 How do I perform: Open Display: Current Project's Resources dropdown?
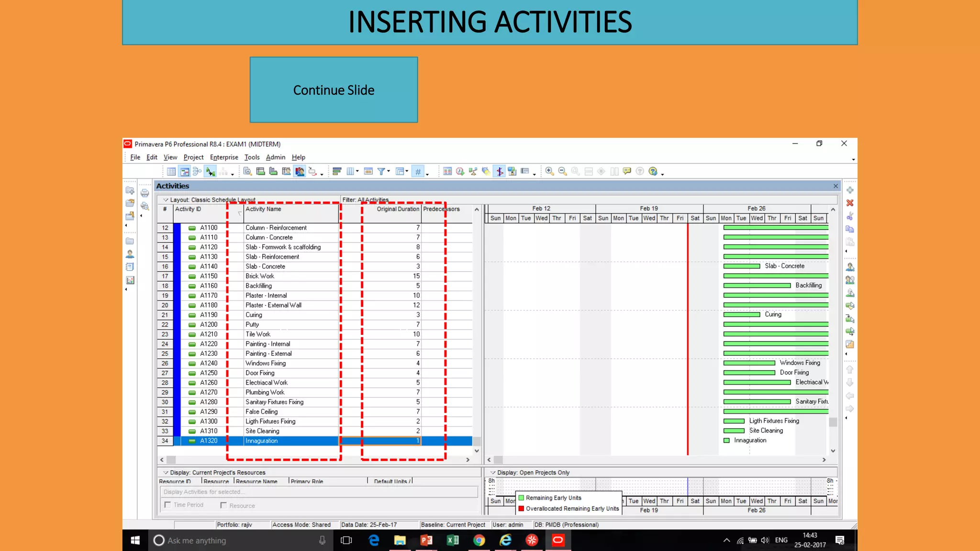click(x=166, y=473)
